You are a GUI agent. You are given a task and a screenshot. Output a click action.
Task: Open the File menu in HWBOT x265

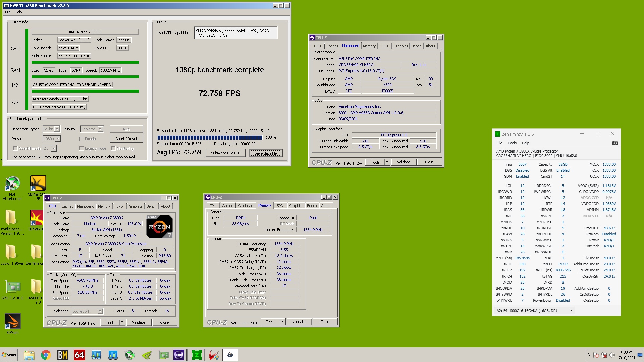[8, 12]
